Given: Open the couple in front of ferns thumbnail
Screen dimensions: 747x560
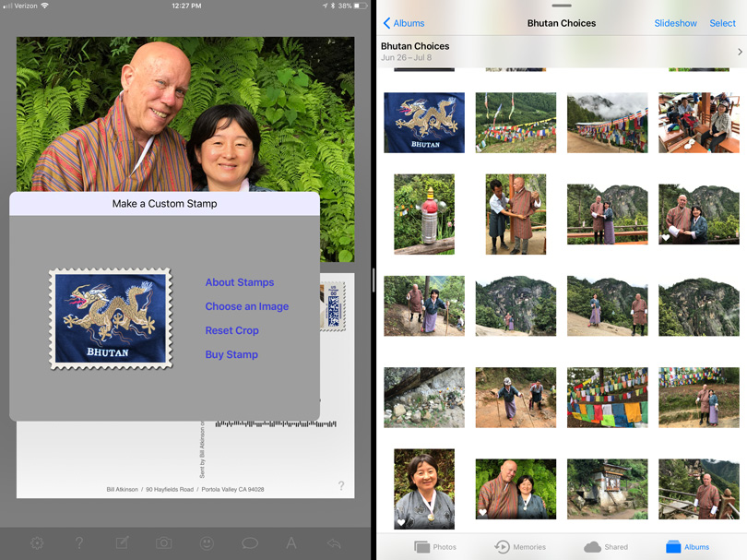Looking at the screenshot, I should (x=516, y=489).
